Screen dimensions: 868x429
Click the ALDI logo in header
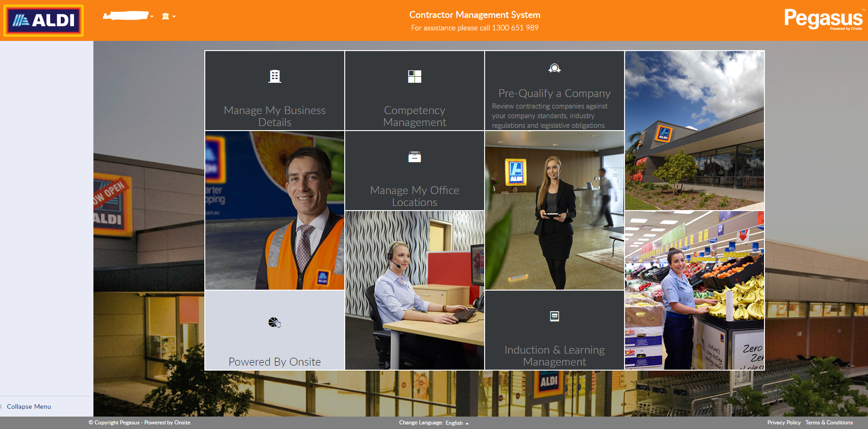[x=44, y=21]
